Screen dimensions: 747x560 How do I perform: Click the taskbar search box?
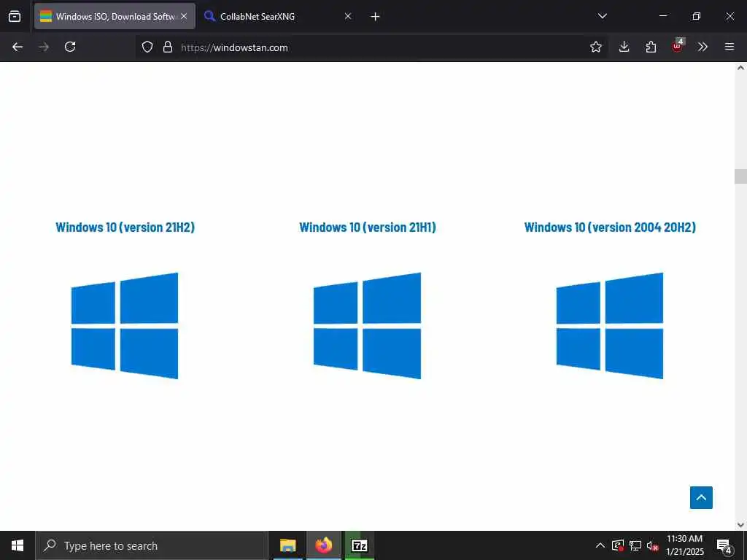(152, 545)
